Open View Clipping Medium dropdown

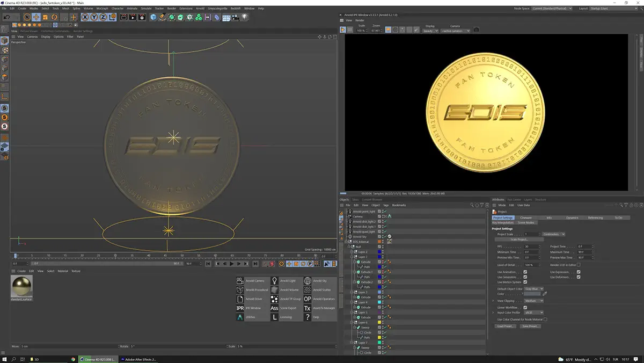click(535, 301)
